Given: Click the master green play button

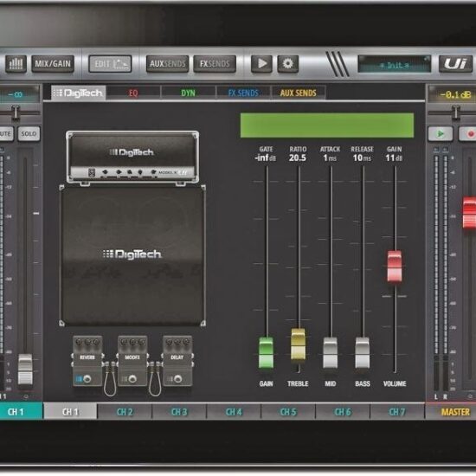Looking at the screenshot, I should click(x=441, y=134).
